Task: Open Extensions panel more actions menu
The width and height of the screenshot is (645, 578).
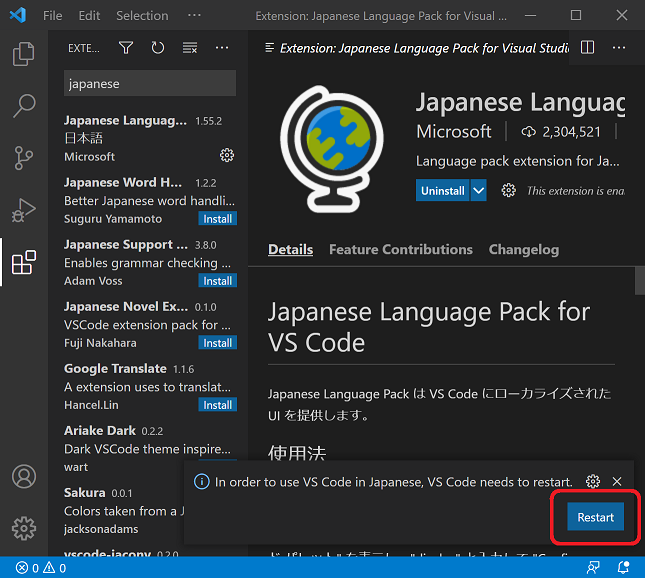Action: 222,48
